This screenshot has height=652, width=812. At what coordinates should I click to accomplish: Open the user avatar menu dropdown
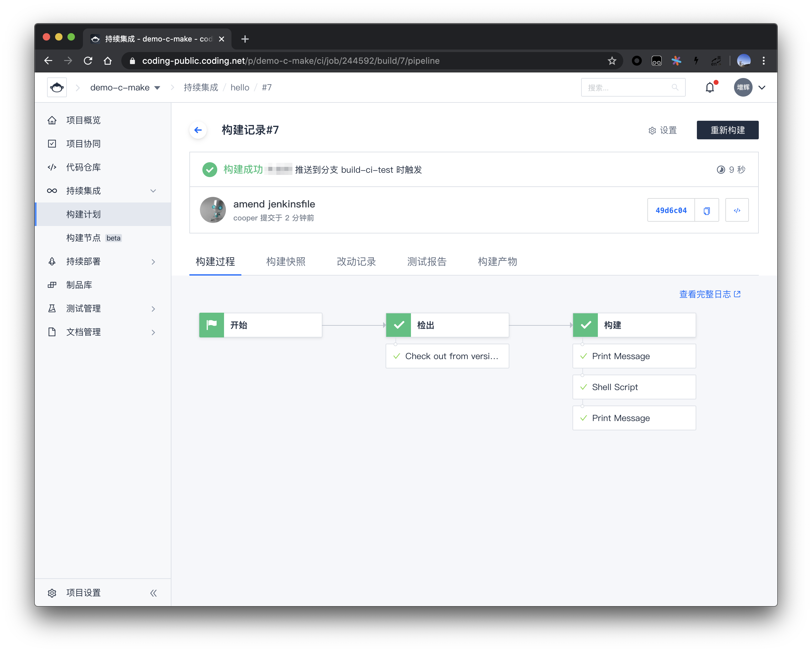(762, 87)
